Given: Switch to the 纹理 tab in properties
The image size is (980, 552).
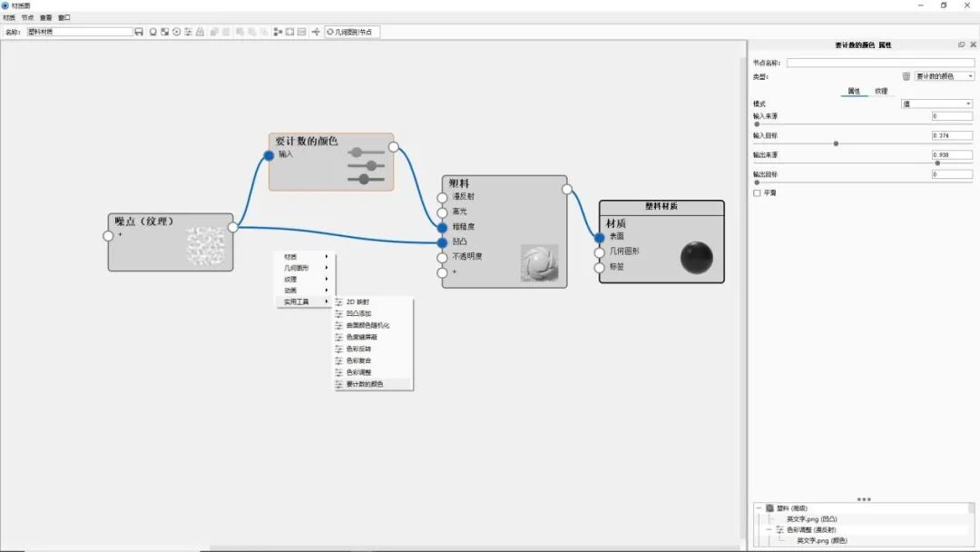Looking at the screenshot, I should [881, 91].
